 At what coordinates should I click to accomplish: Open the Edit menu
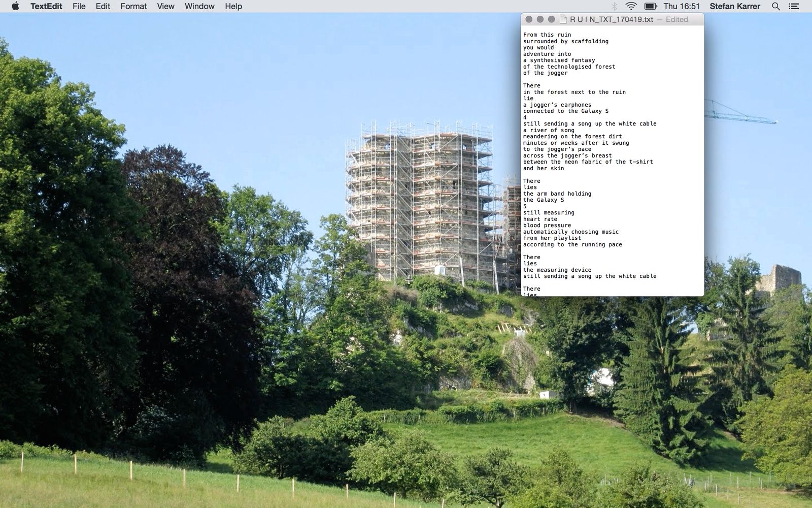coord(103,6)
